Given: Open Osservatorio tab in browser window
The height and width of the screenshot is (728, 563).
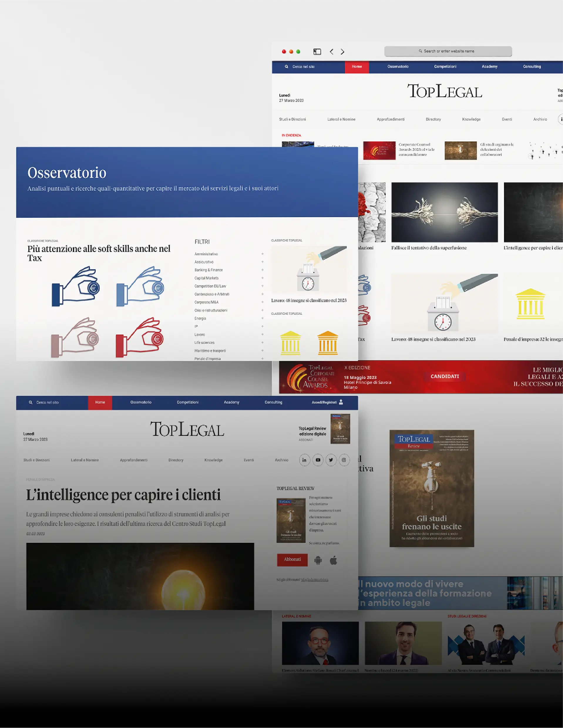Looking at the screenshot, I should coord(398,67).
